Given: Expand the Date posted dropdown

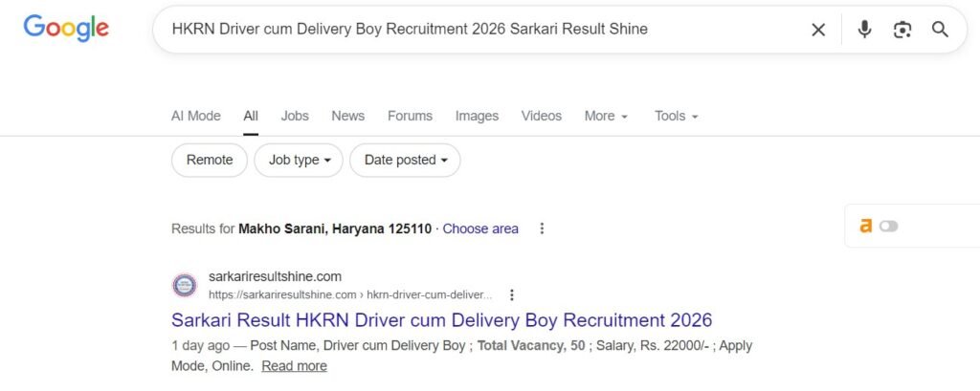Looking at the screenshot, I should [405, 160].
